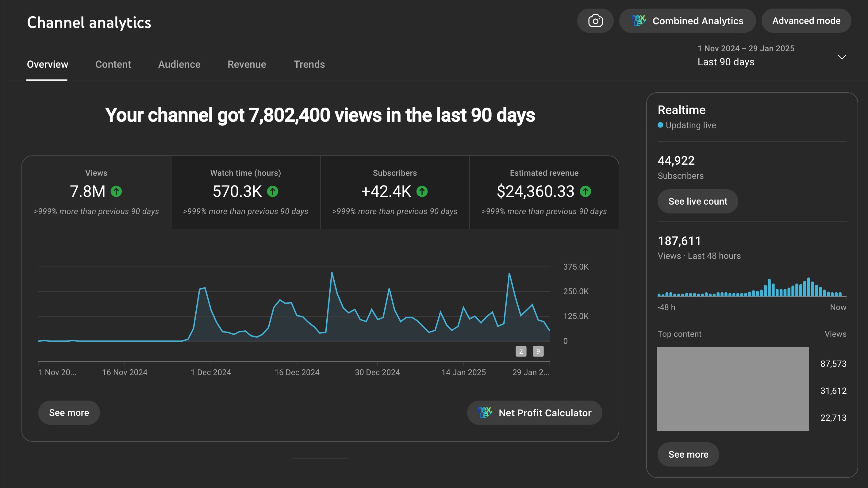Click the green up arrow beside 570.3K
The height and width of the screenshot is (488, 868).
273,191
